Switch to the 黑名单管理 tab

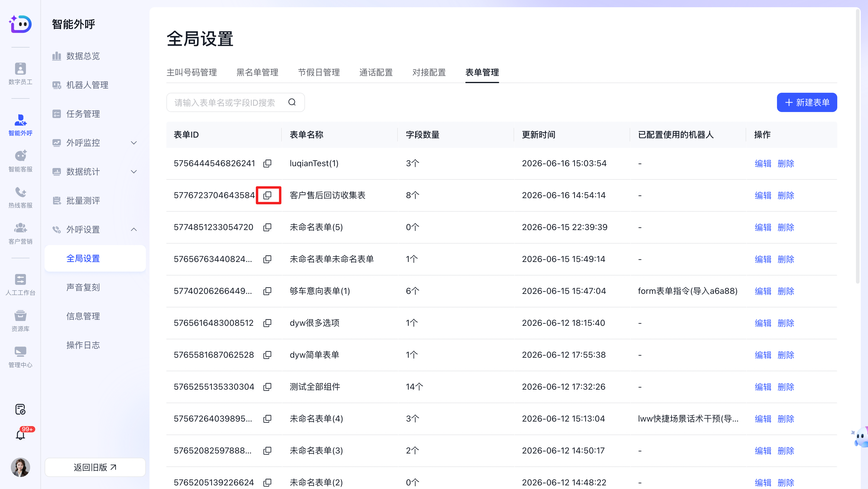click(x=257, y=72)
